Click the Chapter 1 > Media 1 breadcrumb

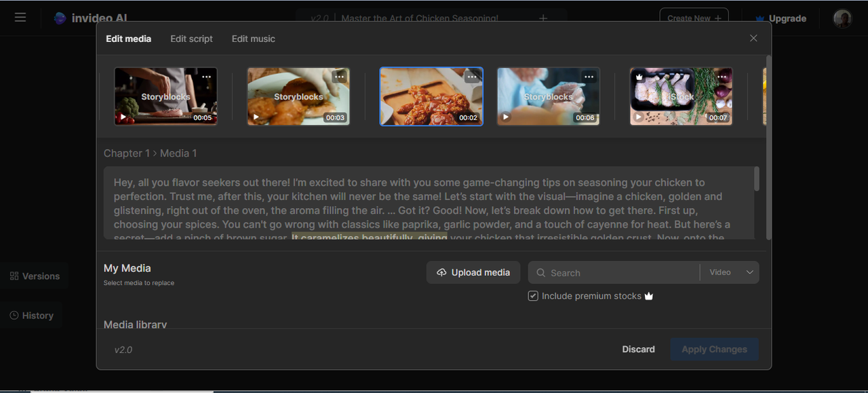pyautogui.click(x=151, y=153)
